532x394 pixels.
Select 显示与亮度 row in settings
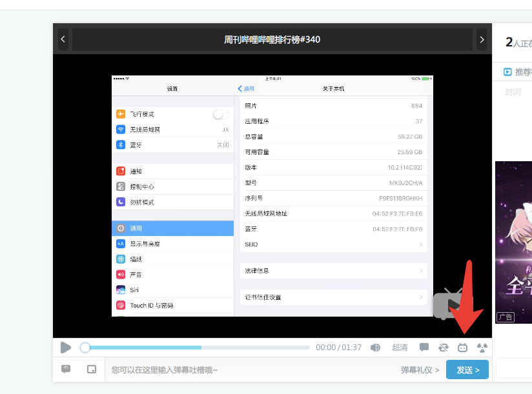[172, 244]
